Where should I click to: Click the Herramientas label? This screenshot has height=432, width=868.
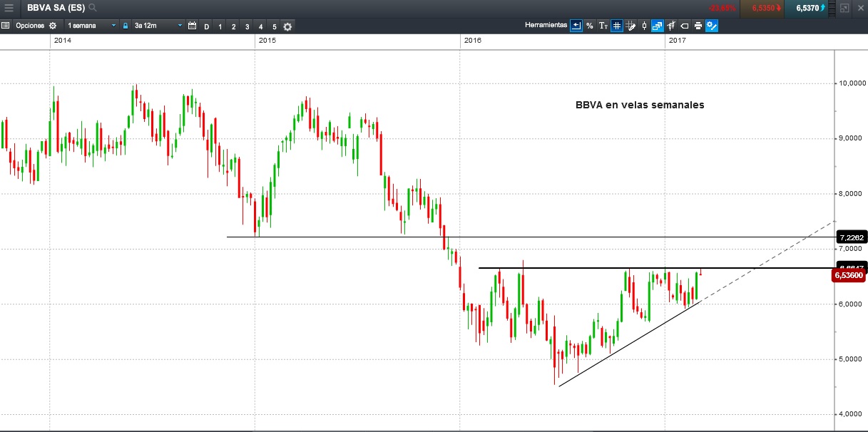tap(546, 25)
